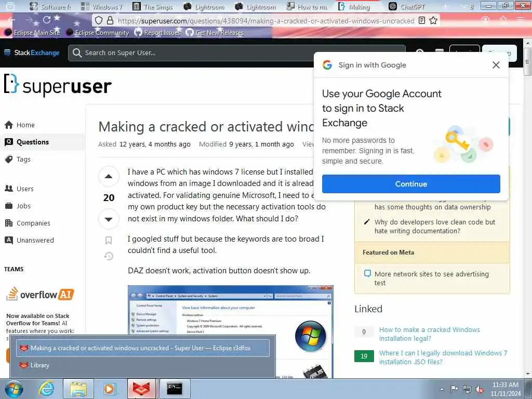Click the muted volume tray icon
This screenshot has height=399, width=532.
click(x=480, y=389)
